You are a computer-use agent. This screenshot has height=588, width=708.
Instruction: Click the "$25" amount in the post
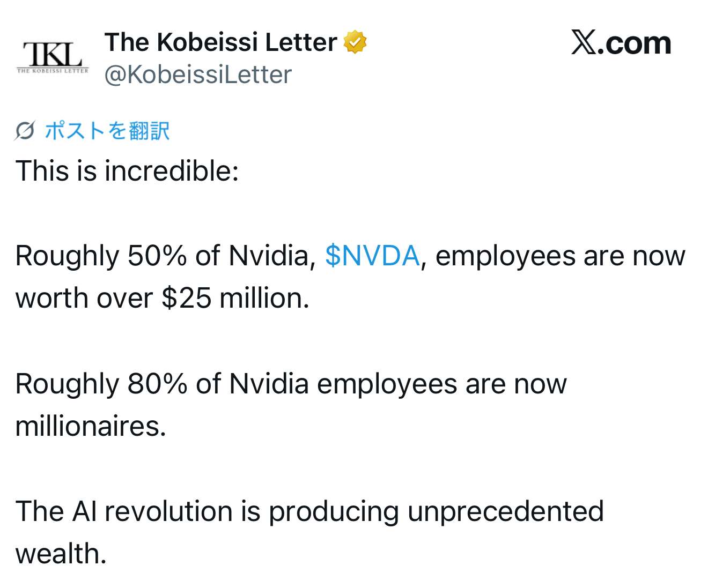(x=186, y=298)
